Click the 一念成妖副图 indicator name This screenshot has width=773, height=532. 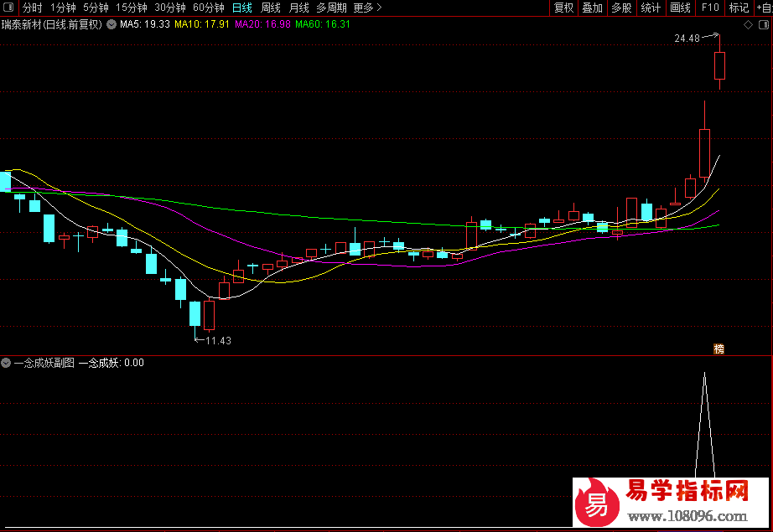tap(44, 363)
